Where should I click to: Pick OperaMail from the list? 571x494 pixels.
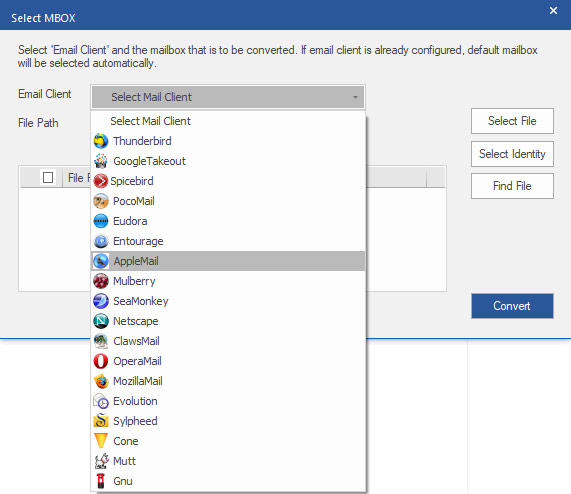[x=228, y=361]
